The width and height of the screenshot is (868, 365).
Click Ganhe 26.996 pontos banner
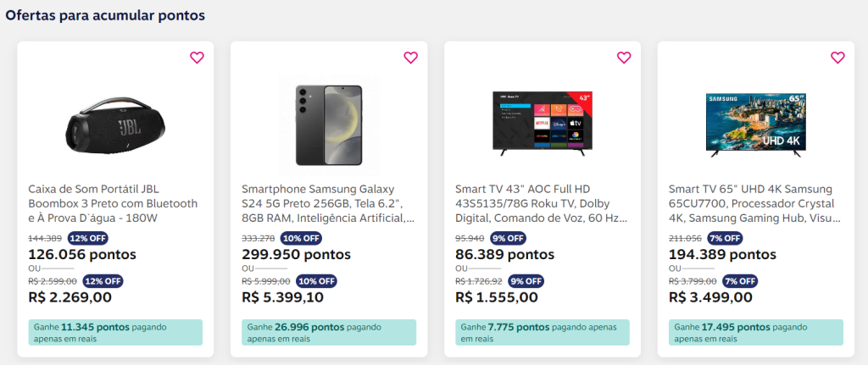coord(329,332)
